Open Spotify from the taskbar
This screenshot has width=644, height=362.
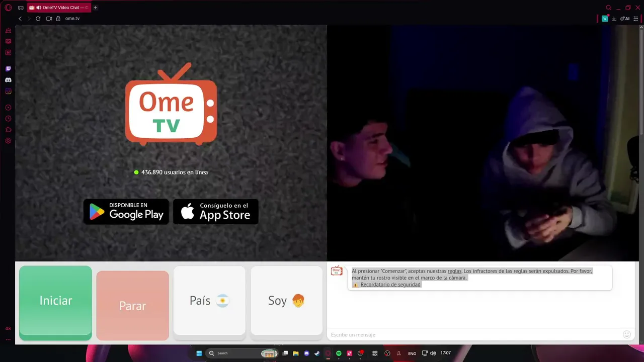pos(339,353)
